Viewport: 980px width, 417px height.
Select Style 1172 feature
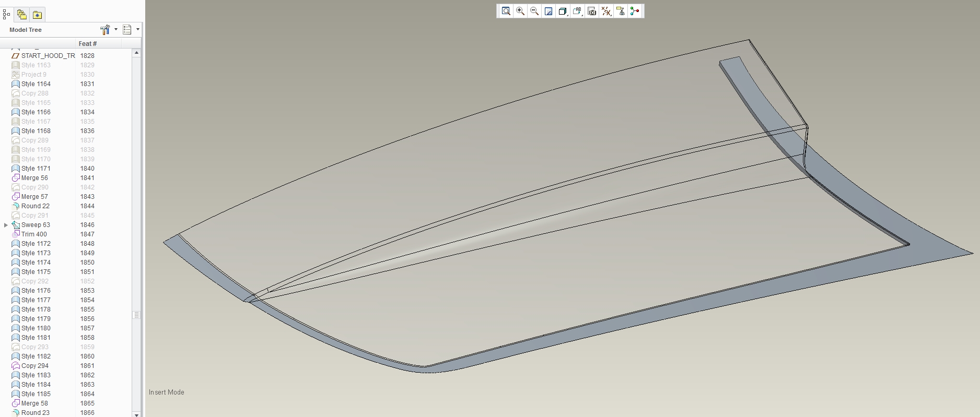pyautogui.click(x=36, y=244)
